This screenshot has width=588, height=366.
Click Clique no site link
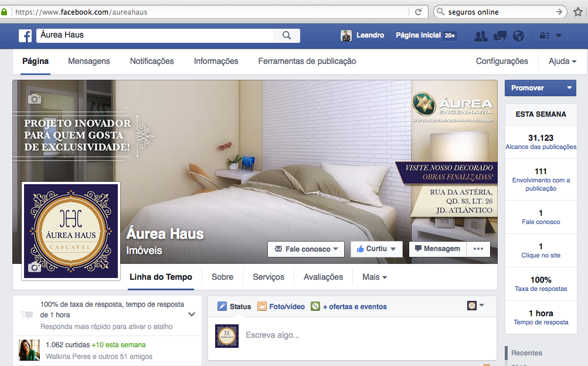point(541,255)
